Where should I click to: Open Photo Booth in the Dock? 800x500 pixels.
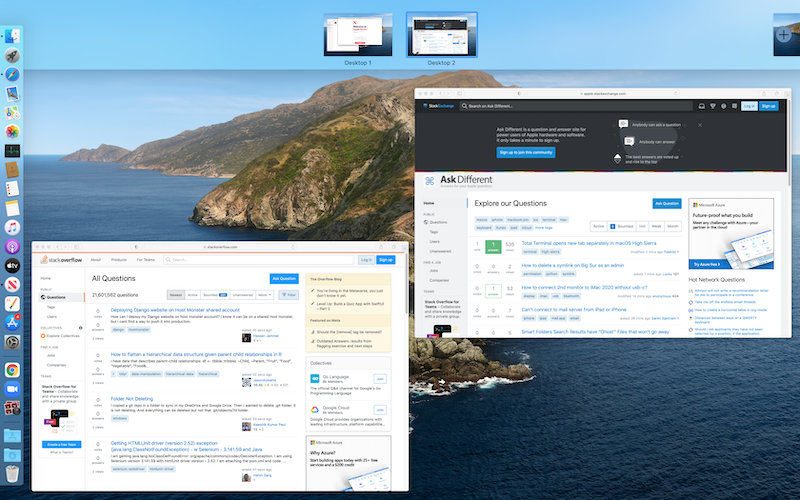click(12, 408)
